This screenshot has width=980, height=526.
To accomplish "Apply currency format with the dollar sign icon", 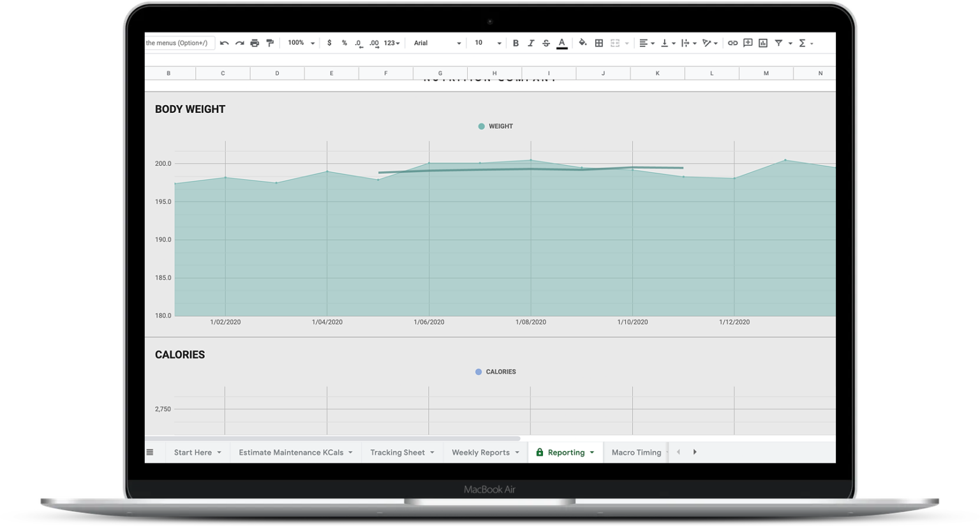I will click(x=330, y=42).
